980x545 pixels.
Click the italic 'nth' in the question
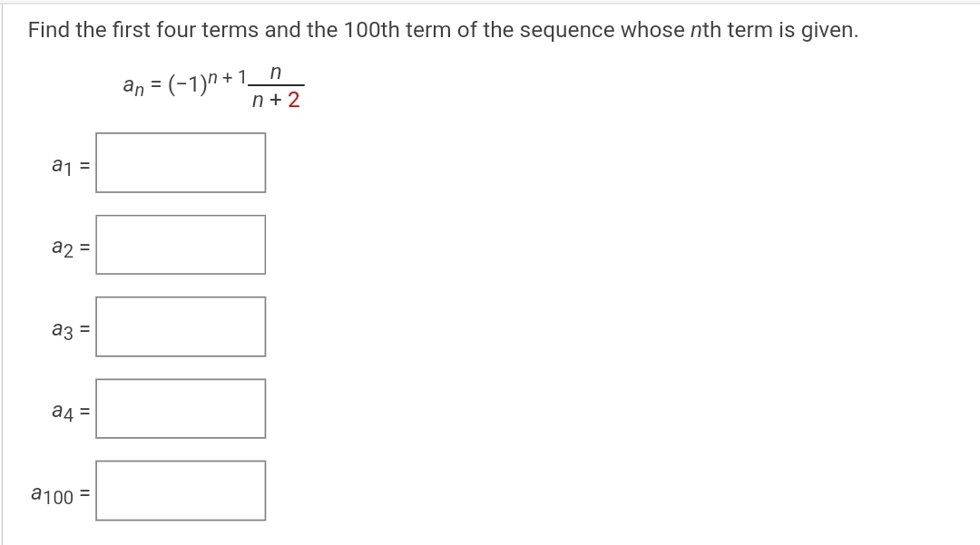click(x=706, y=30)
